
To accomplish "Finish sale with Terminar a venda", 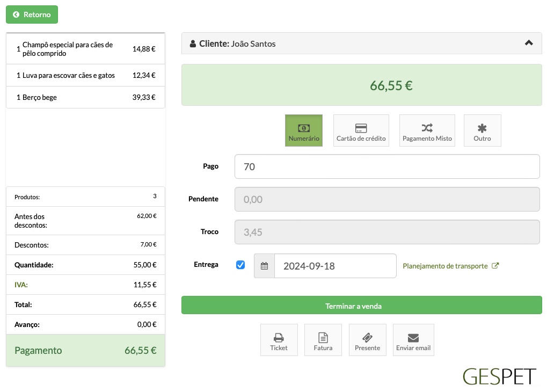I will (362, 306).
